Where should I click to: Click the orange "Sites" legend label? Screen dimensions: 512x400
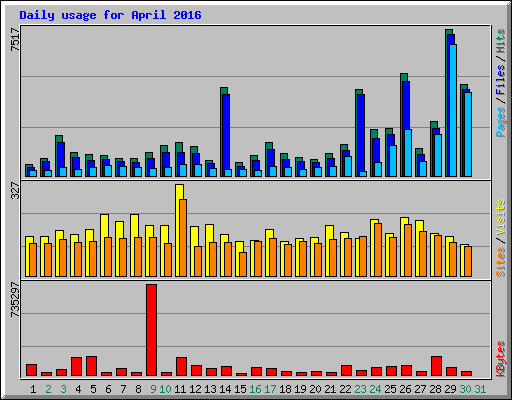click(x=501, y=262)
